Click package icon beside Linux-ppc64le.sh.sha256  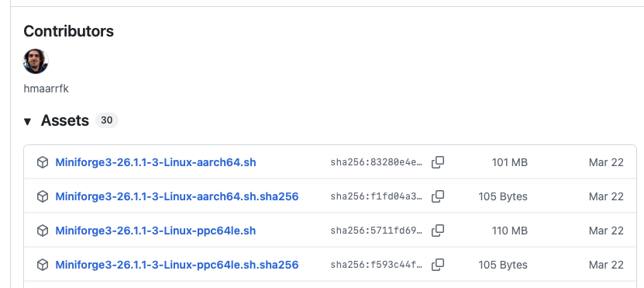click(43, 265)
